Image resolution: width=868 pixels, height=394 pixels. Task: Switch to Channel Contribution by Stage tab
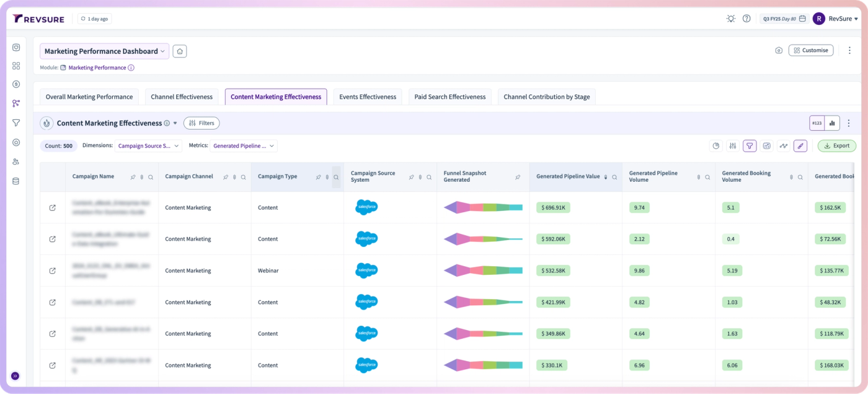[x=547, y=97]
